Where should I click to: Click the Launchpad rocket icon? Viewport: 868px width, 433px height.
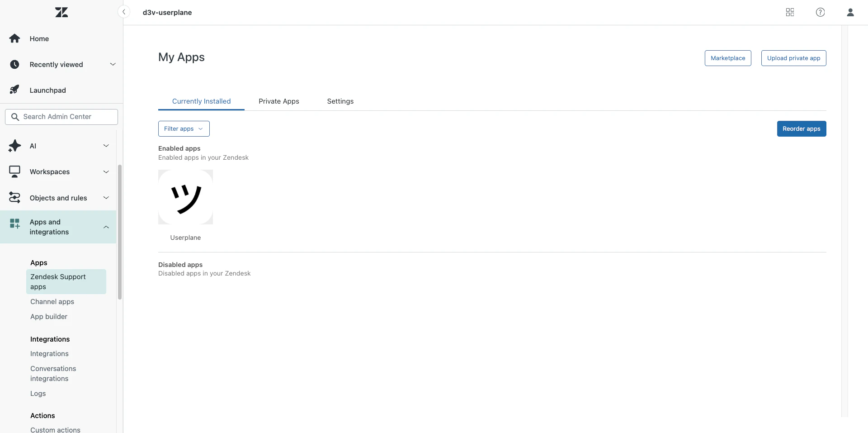pyautogui.click(x=14, y=90)
